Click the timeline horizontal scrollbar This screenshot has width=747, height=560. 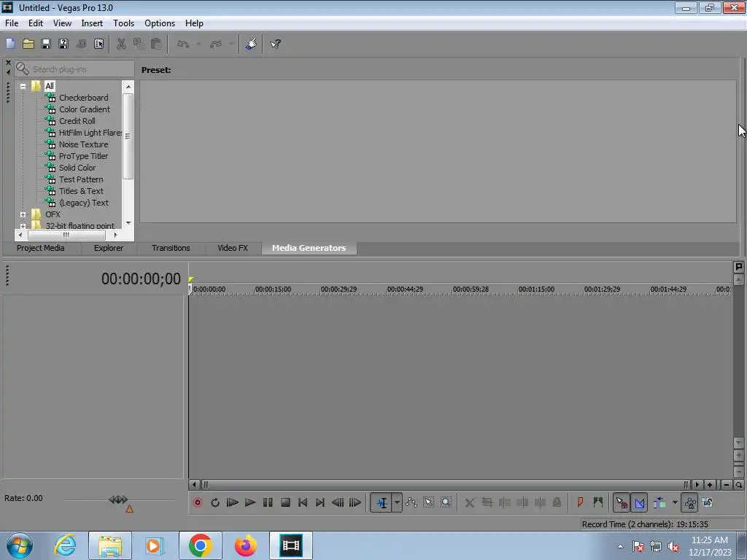tap(444, 485)
